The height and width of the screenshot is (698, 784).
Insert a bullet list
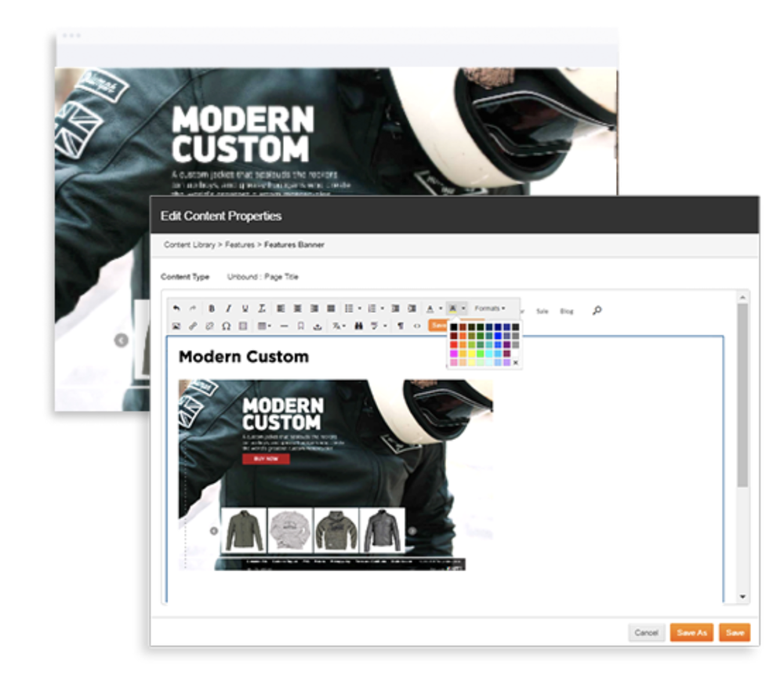[349, 308]
